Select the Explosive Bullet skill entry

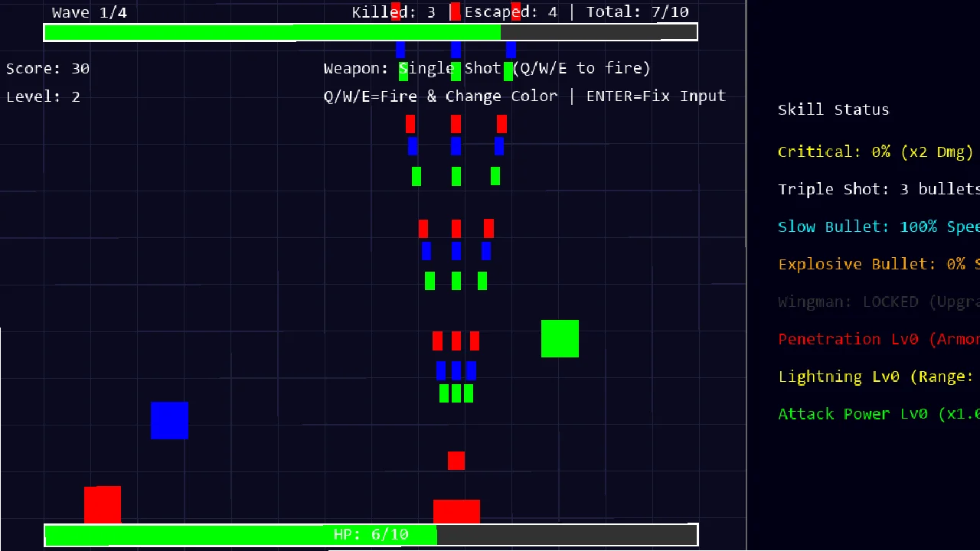click(x=878, y=264)
